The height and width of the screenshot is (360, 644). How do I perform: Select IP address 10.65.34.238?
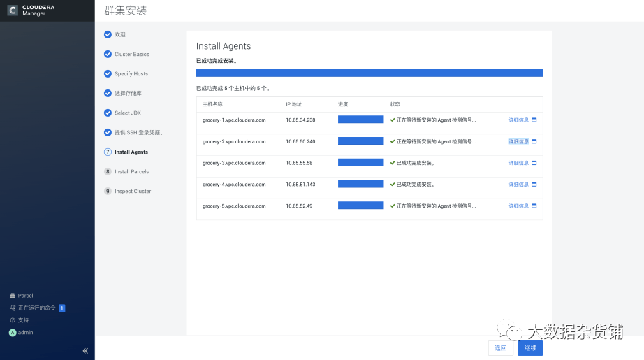300,120
